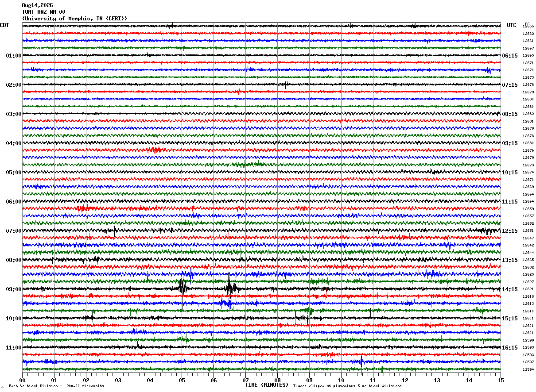Click the DC value 12613
The image size is (536, 392).
click(x=528, y=304)
